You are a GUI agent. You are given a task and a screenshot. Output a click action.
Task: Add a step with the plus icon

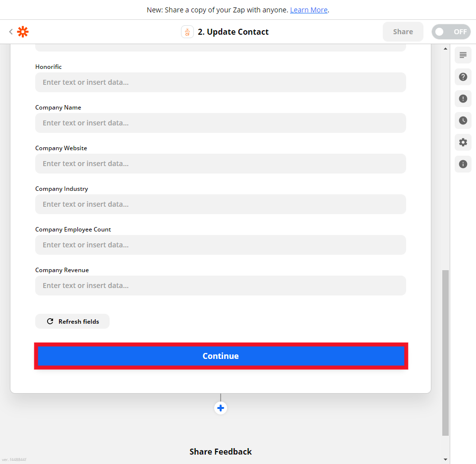click(x=221, y=408)
